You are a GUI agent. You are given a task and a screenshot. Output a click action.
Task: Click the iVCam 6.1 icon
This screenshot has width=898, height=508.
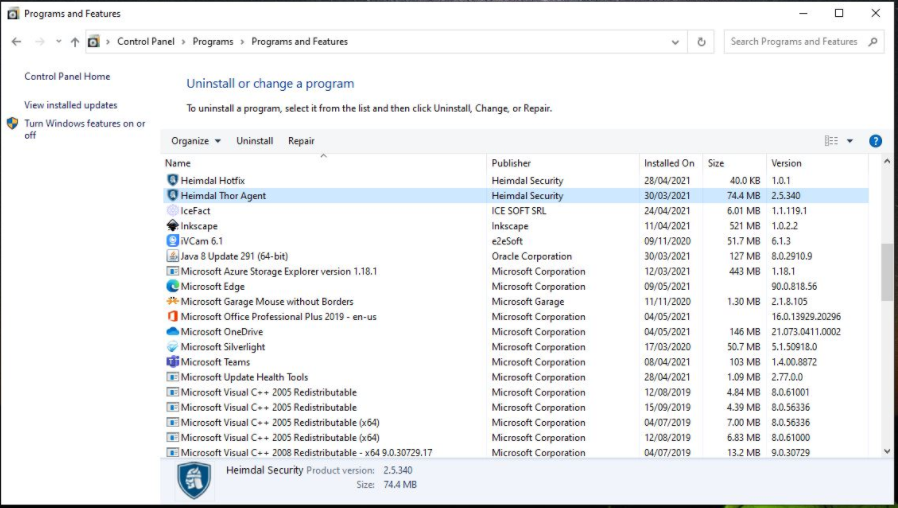(x=172, y=241)
